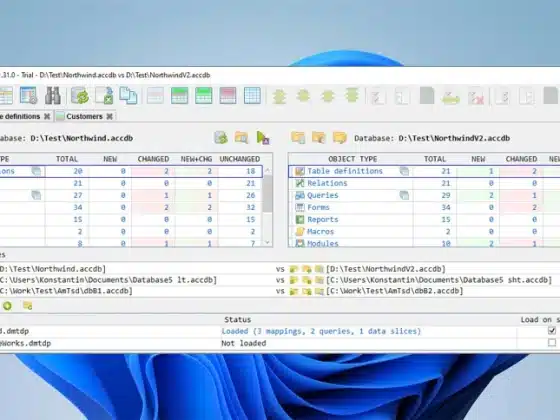This screenshot has height=420, width=560.
Task: Click the copy icon in right Queries row
Action: click(x=404, y=195)
